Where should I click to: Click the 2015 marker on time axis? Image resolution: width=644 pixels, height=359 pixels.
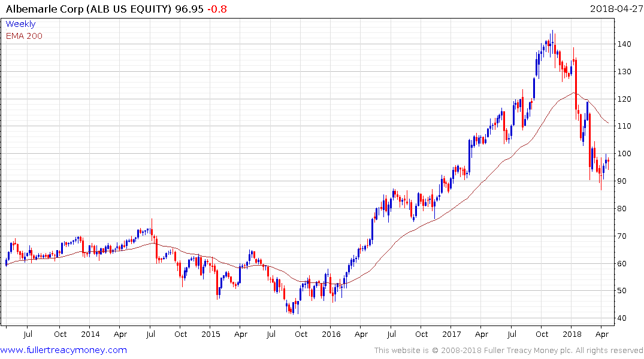(211, 334)
